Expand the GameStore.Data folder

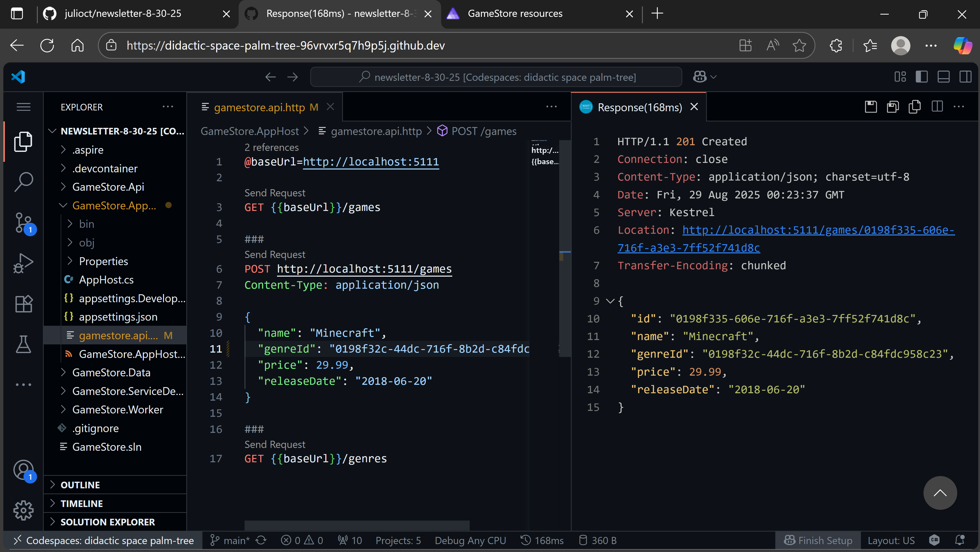tap(115, 372)
